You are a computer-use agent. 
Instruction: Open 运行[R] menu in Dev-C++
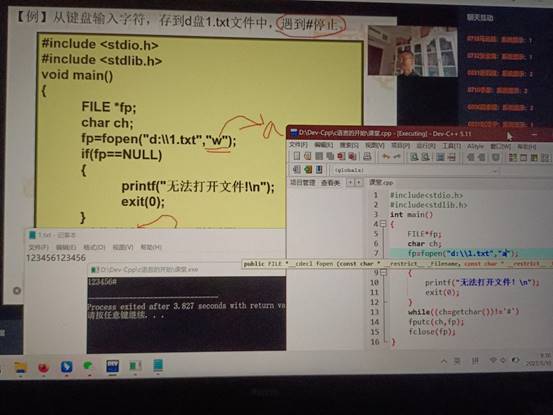pos(425,146)
